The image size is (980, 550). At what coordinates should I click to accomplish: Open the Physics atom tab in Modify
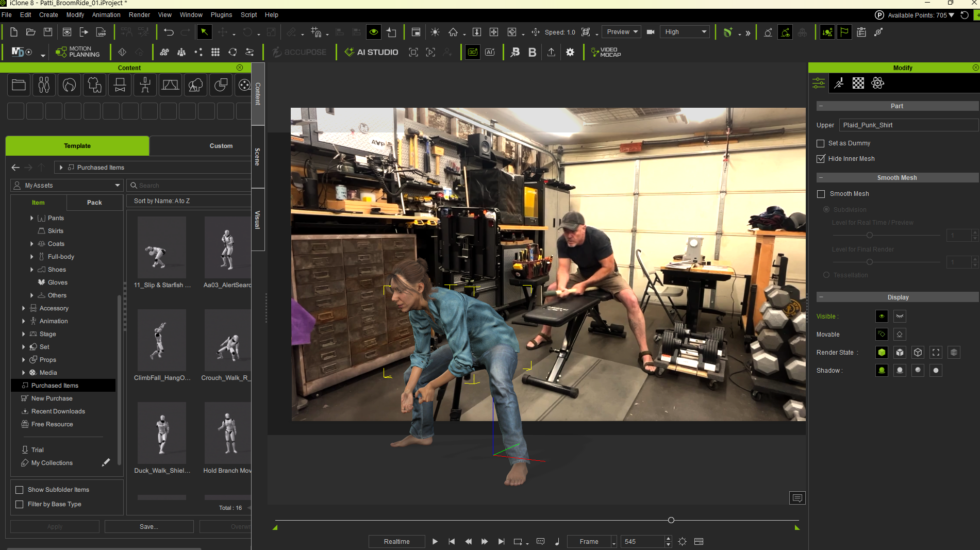click(x=877, y=83)
